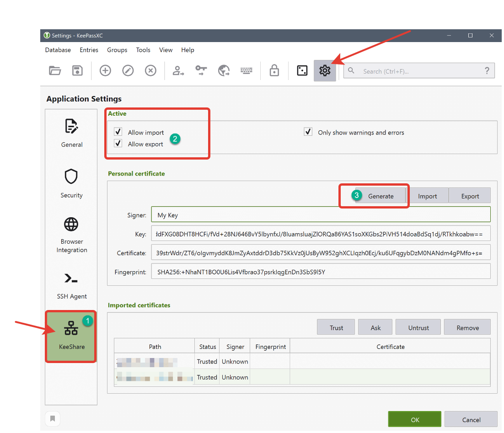Lock database via padlock icon
Viewport: 504px width, 433px height.
pos(274,70)
